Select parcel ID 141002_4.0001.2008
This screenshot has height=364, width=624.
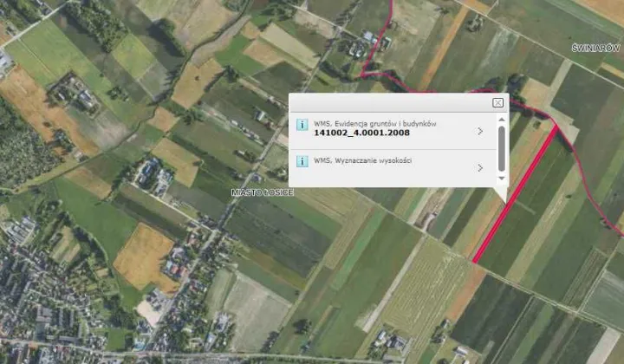361,133
